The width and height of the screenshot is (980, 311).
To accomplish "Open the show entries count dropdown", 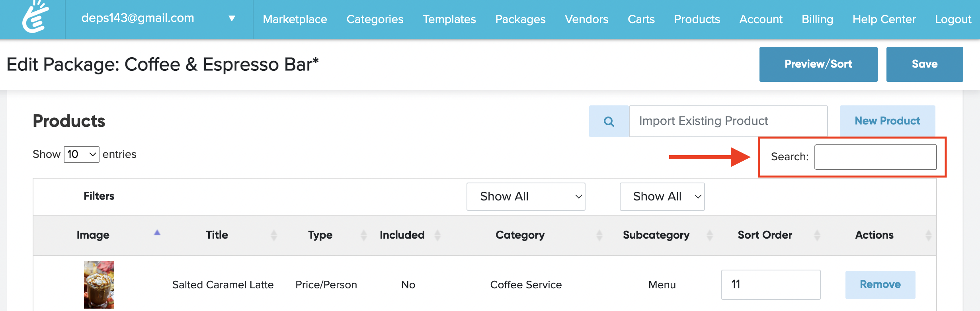I will coord(82,154).
